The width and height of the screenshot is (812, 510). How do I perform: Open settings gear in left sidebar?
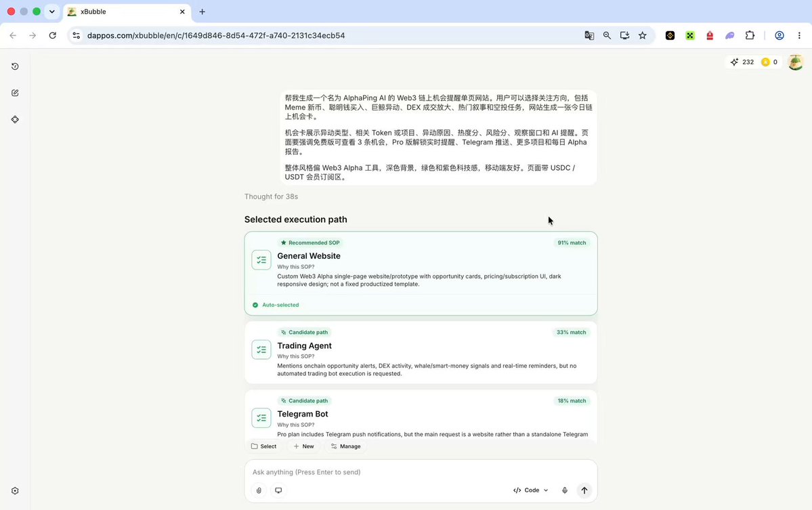point(15,491)
